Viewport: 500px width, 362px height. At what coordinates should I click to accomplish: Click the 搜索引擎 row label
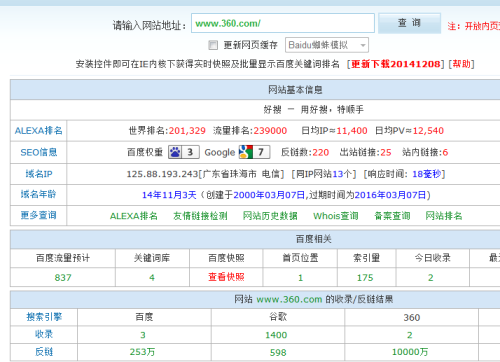point(44,317)
